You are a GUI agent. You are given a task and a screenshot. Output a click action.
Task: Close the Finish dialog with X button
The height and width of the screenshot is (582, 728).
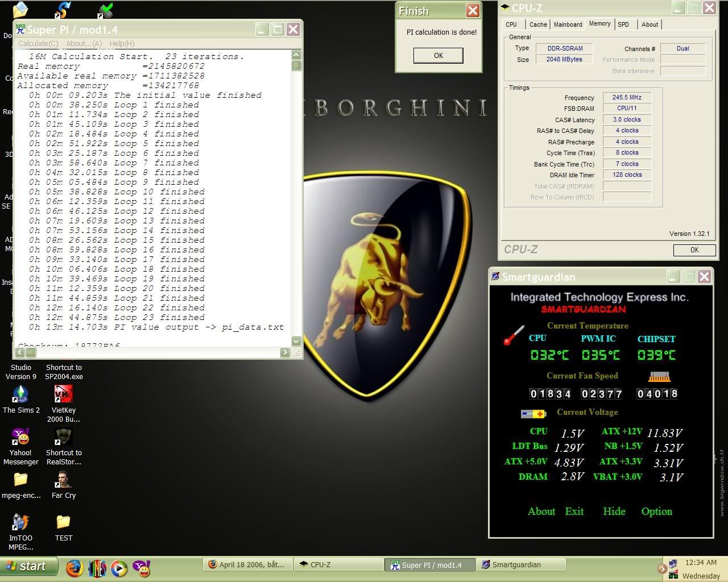(x=473, y=11)
